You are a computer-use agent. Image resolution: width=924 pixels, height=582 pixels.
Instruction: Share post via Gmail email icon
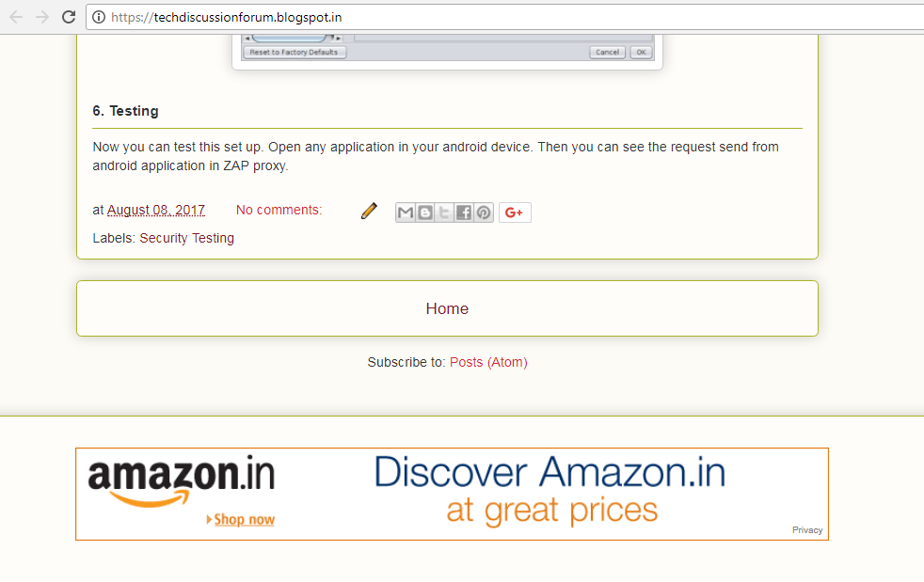(406, 212)
